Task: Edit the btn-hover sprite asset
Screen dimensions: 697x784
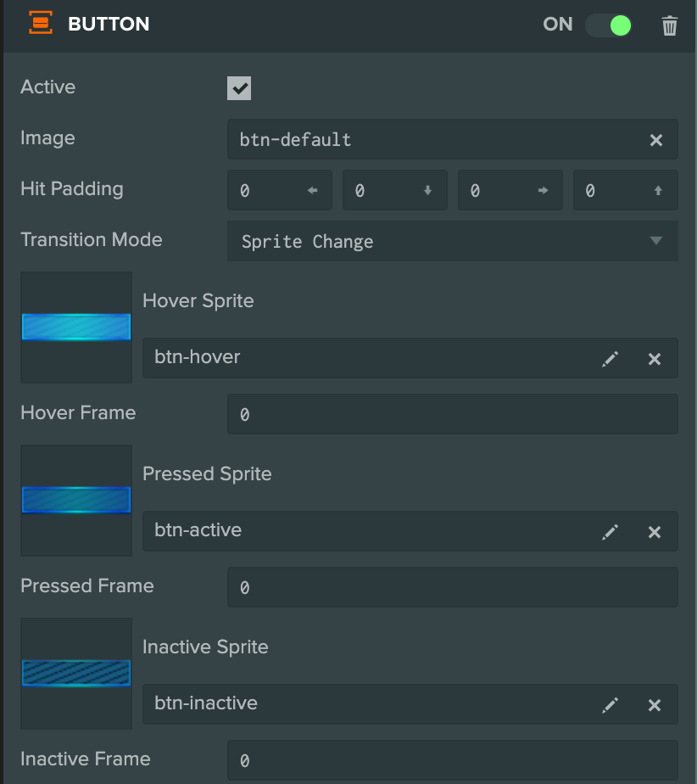Action: [610, 359]
